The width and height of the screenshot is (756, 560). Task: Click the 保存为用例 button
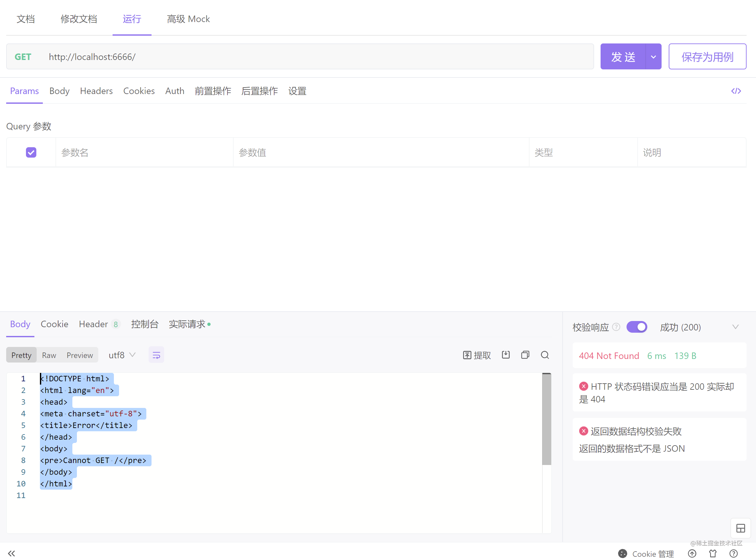[x=707, y=57]
